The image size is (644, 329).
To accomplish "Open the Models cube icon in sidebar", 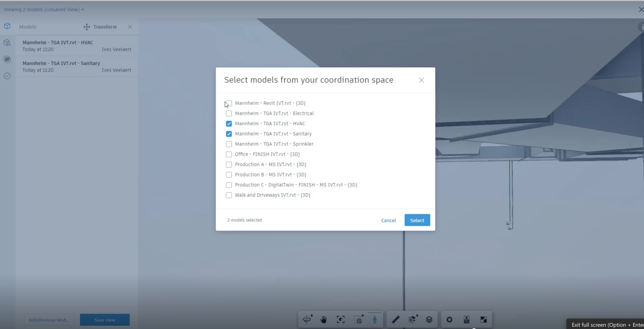I will [7, 26].
